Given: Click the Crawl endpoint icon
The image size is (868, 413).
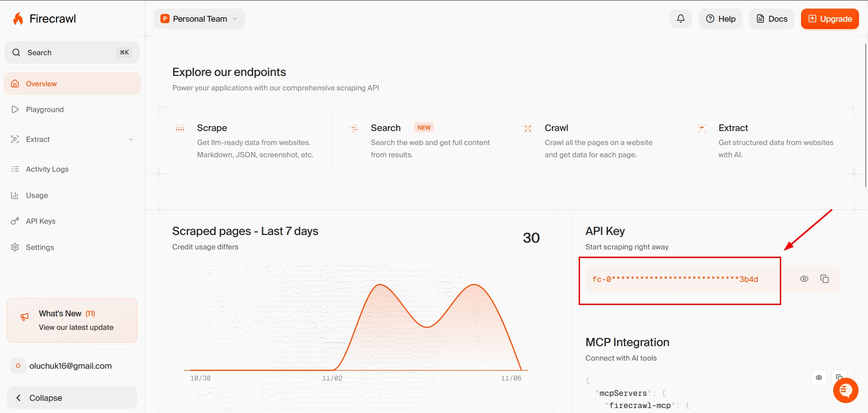Looking at the screenshot, I should (x=528, y=128).
